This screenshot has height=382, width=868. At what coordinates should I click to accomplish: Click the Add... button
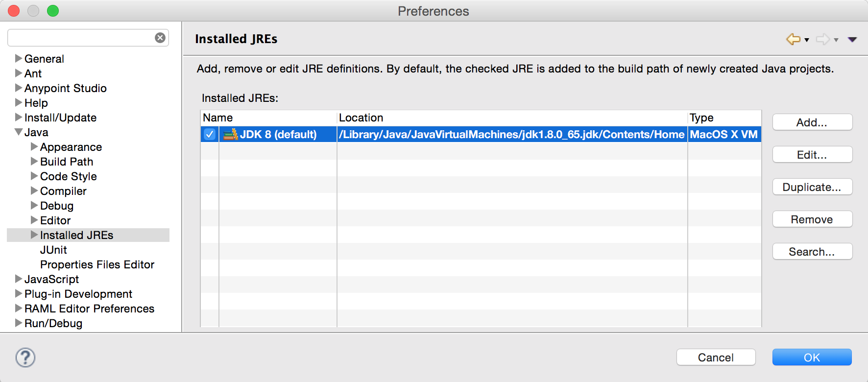[812, 122]
